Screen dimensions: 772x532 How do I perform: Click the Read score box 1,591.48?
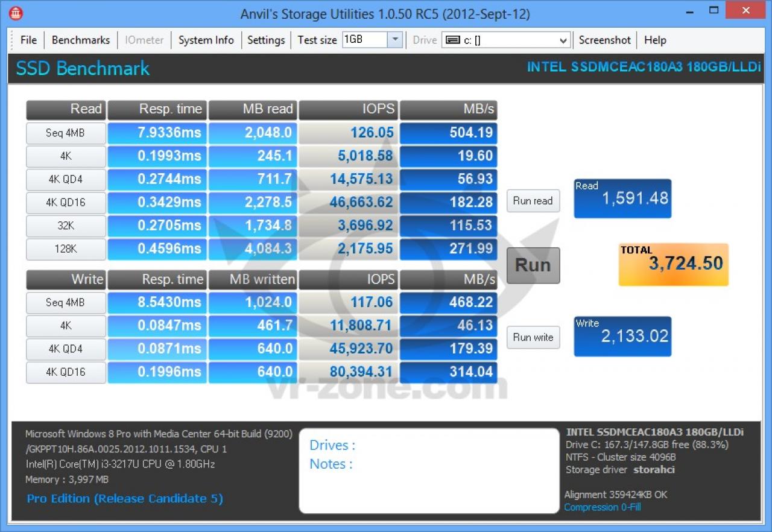622,198
